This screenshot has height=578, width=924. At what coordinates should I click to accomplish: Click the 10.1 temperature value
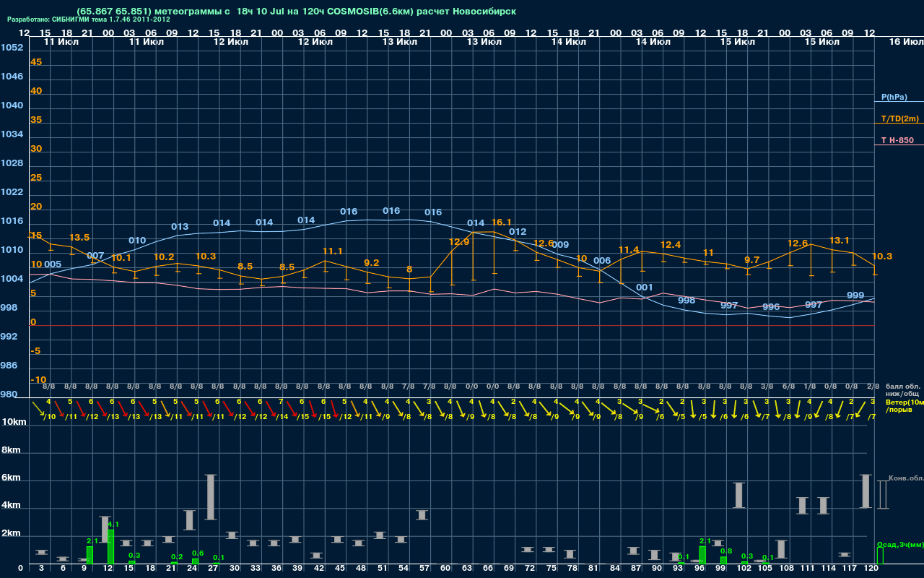pyautogui.click(x=121, y=258)
